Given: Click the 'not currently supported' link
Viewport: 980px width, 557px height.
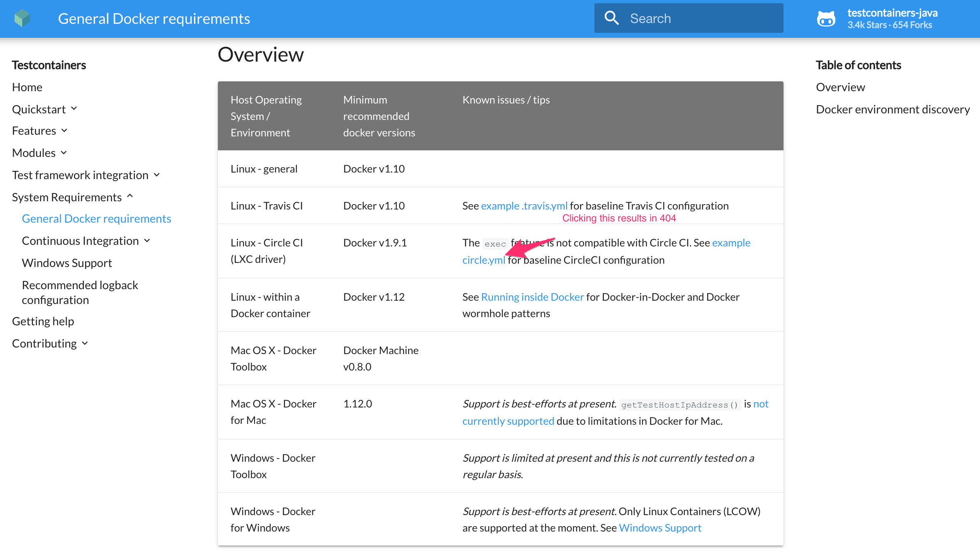Looking at the screenshot, I should coord(508,421).
